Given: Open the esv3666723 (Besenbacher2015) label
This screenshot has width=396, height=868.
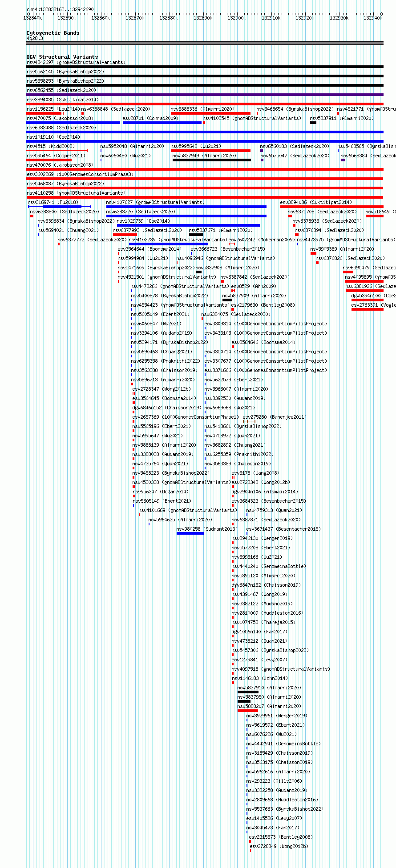Looking at the screenshot, I should (x=228, y=249).
